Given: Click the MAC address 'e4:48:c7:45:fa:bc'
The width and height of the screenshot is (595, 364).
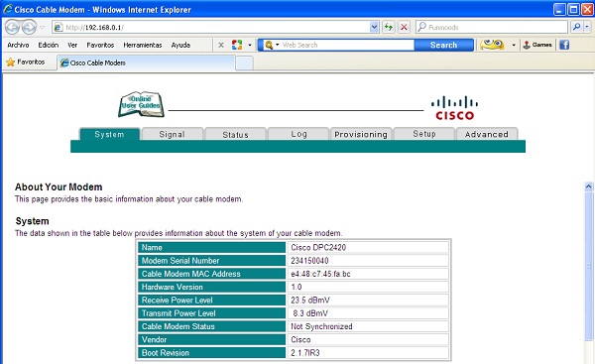Looking at the screenshot, I should [x=320, y=274].
